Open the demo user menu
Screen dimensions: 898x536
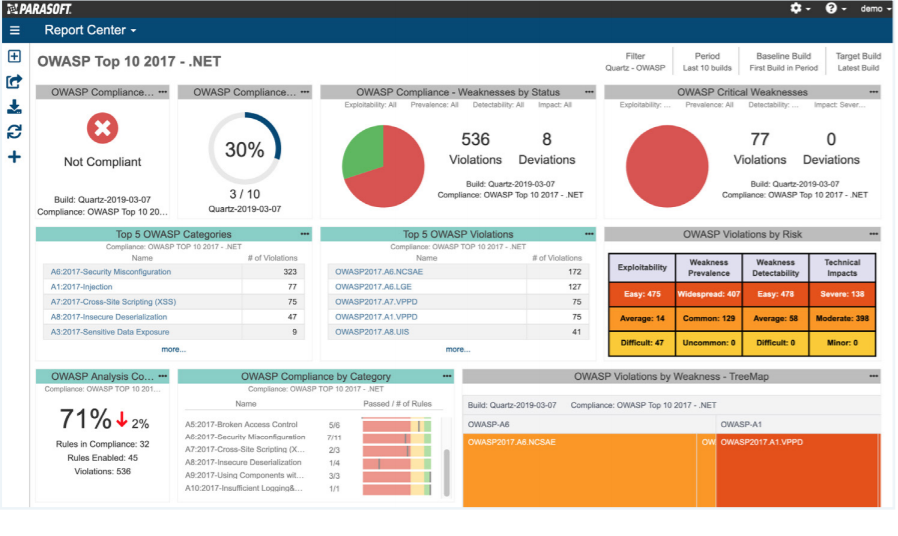(x=876, y=9)
